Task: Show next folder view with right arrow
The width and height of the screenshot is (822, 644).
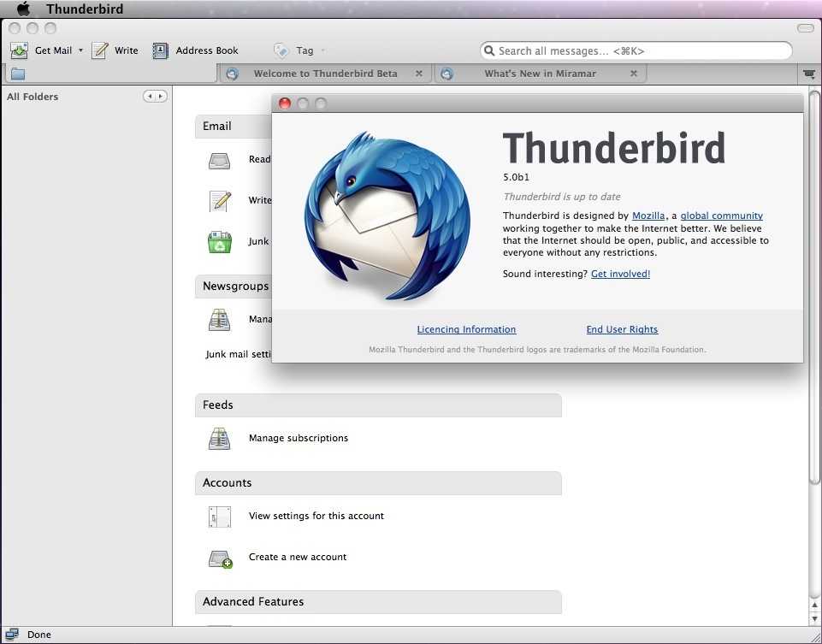Action: click(161, 97)
